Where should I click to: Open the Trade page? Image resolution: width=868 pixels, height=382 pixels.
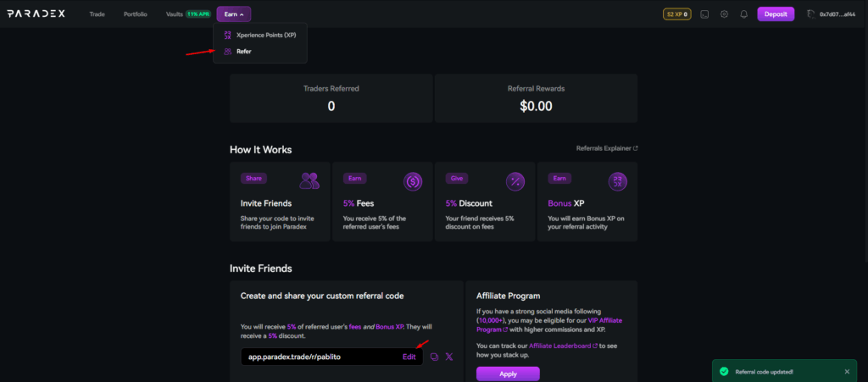point(97,14)
